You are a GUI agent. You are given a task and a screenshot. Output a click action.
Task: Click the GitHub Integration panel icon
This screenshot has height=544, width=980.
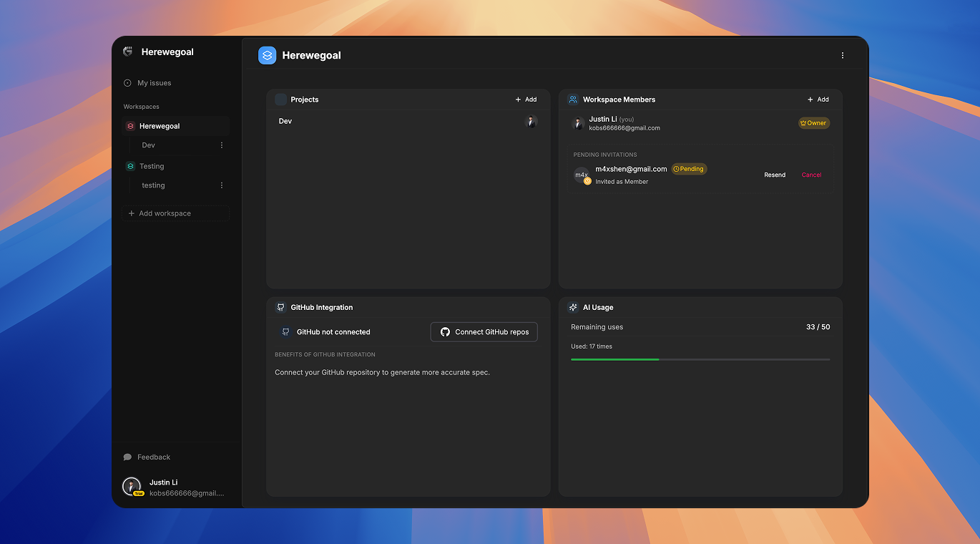[x=280, y=307]
